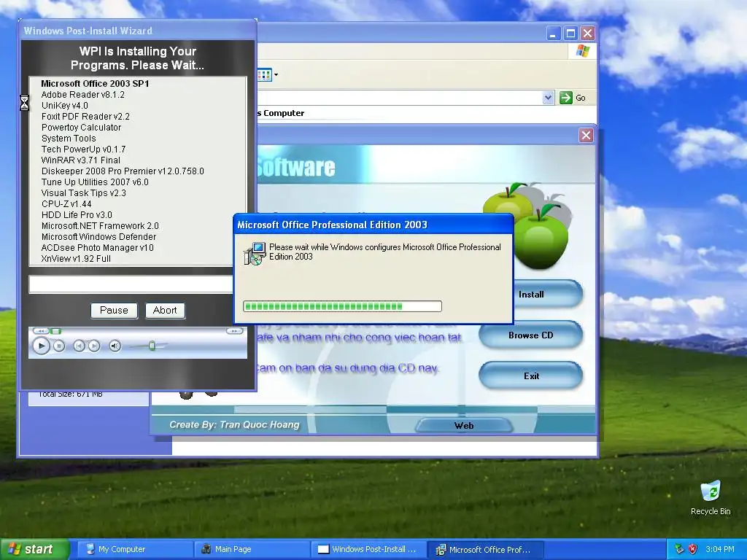This screenshot has height=560, width=747.
Task: Skip to previous track in media player
Action: point(79,346)
